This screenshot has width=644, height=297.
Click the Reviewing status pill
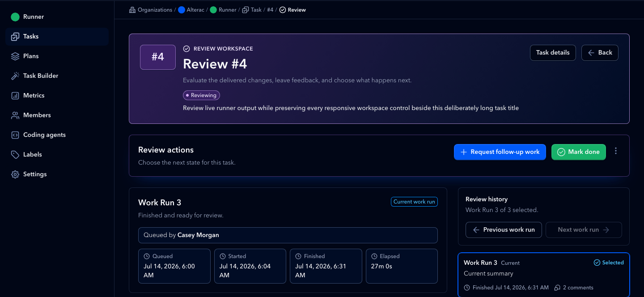tap(201, 95)
